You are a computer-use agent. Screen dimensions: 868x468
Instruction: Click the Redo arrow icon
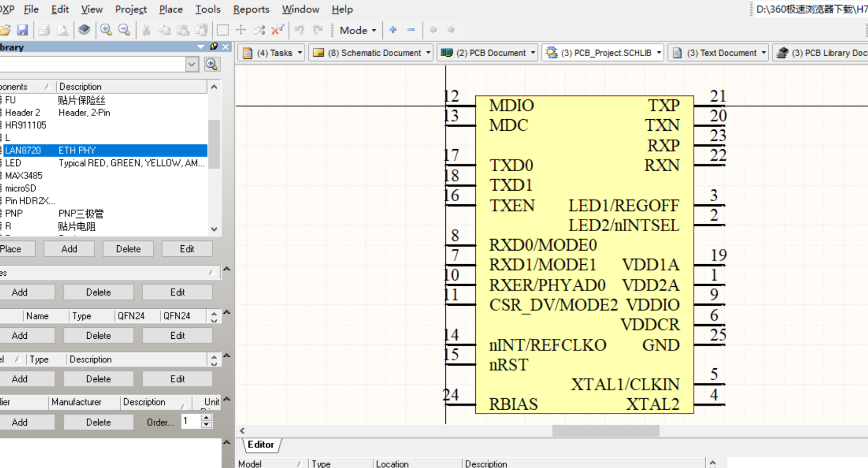318,30
